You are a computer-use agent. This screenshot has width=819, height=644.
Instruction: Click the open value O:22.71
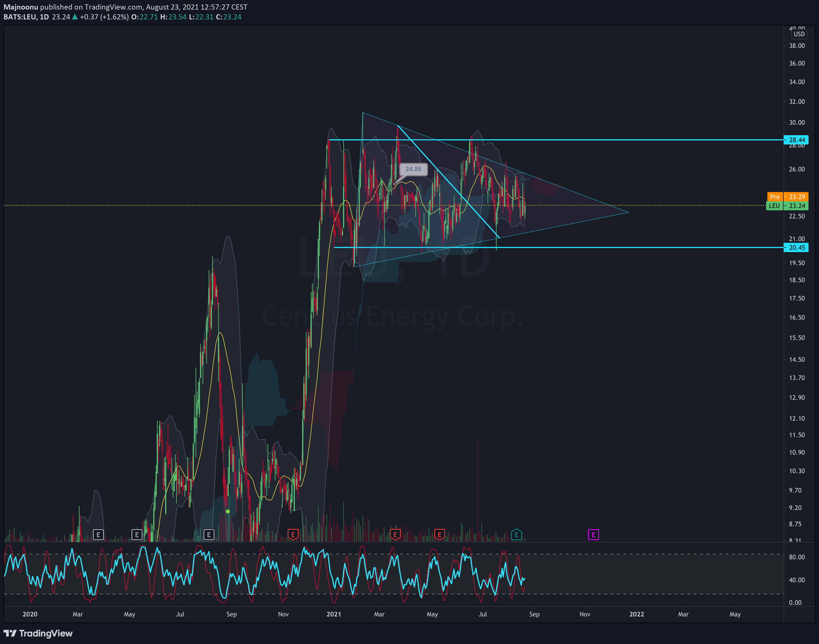click(145, 17)
